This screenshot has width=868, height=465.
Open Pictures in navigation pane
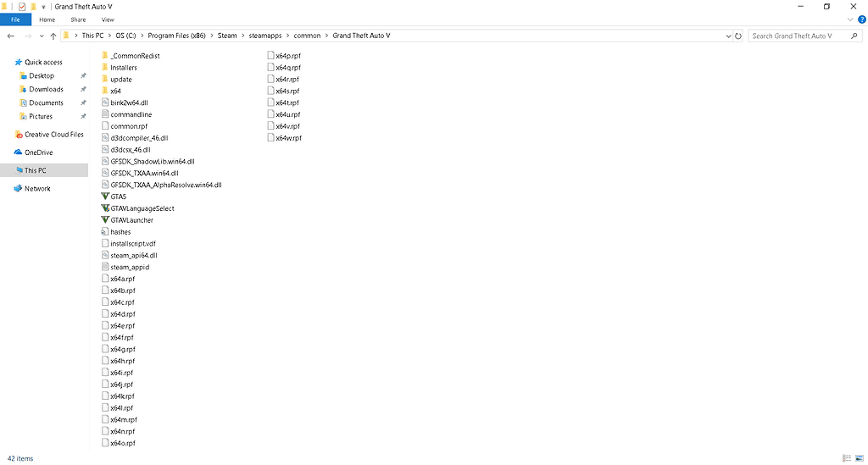point(41,116)
